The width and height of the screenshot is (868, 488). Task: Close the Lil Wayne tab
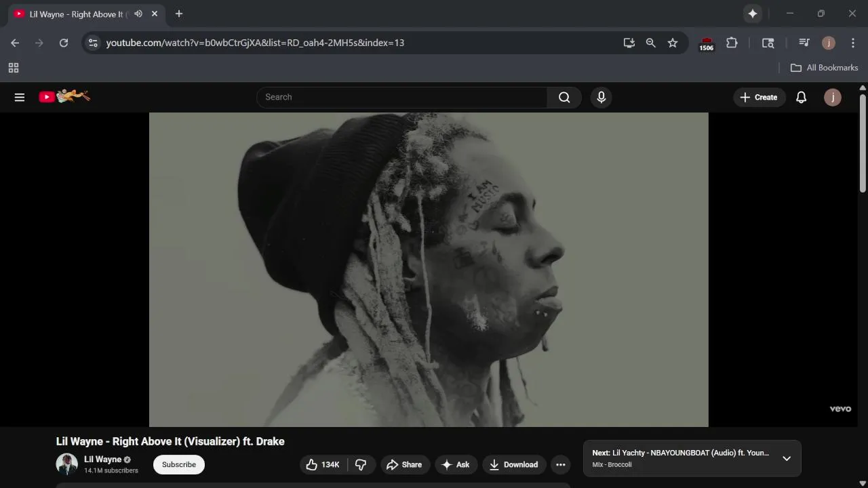point(155,14)
